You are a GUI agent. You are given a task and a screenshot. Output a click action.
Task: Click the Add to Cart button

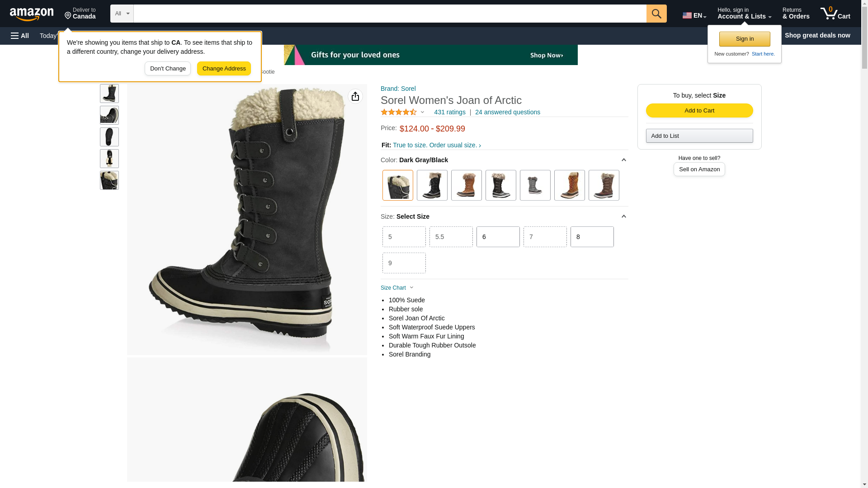coord(699,111)
